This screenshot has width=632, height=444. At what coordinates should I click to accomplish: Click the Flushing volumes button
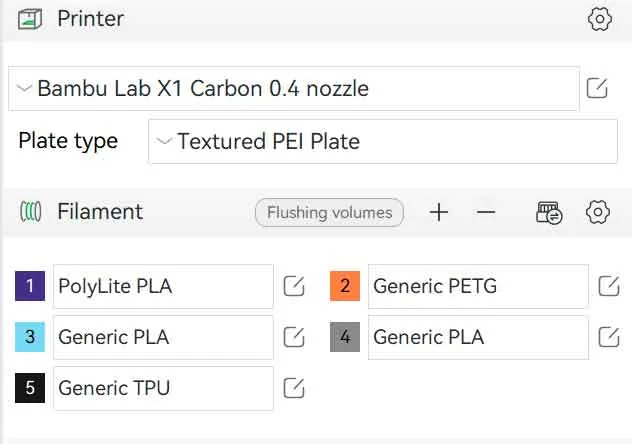point(329,212)
